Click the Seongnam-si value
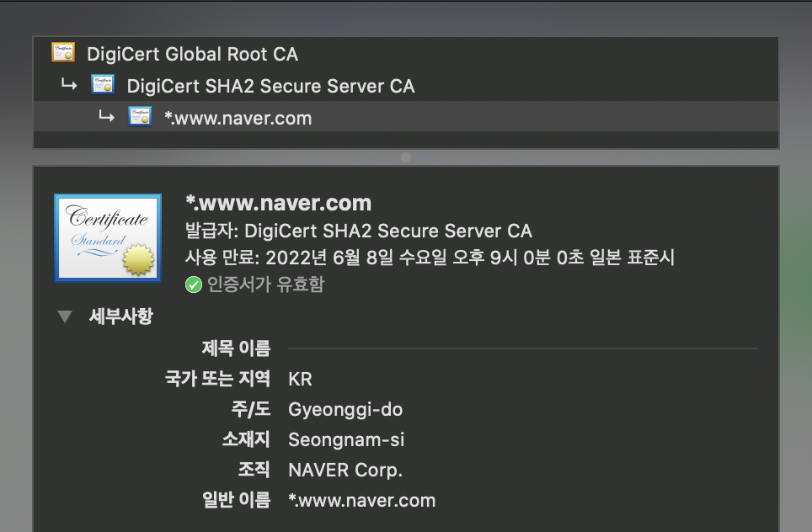The width and height of the screenshot is (812, 532). (x=346, y=440)
